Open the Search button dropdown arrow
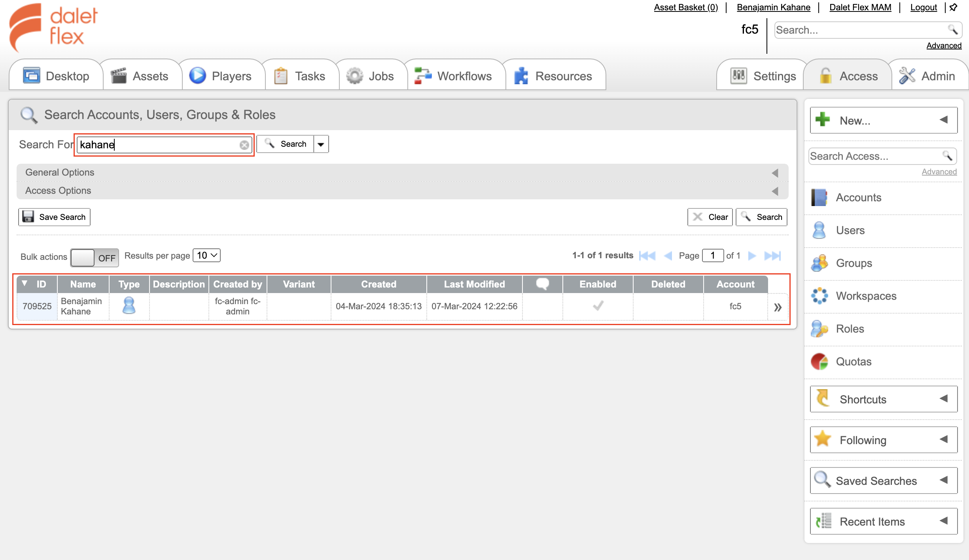This screenshot has width=969, height=560. pyautogui.click(x=321, y=144)
